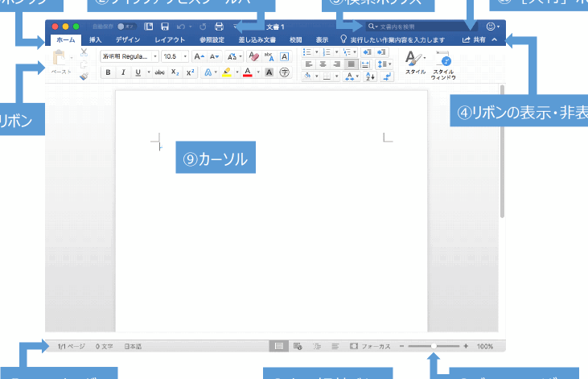Click the Undo arrow icon
Viewport: 588px width, 379px height.
click(x=181, y=27)
